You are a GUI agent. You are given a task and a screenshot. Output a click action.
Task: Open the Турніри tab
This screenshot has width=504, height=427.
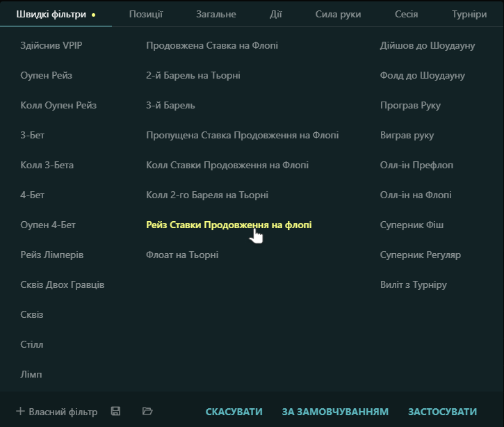(469, 15)
